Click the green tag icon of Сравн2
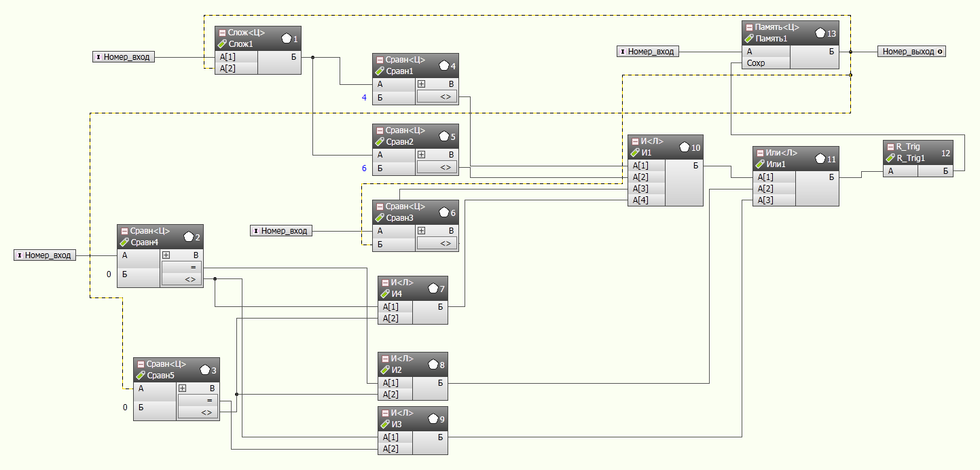This screenshot has height=470, width=980. pyautogui.click(x=380, y=141)
